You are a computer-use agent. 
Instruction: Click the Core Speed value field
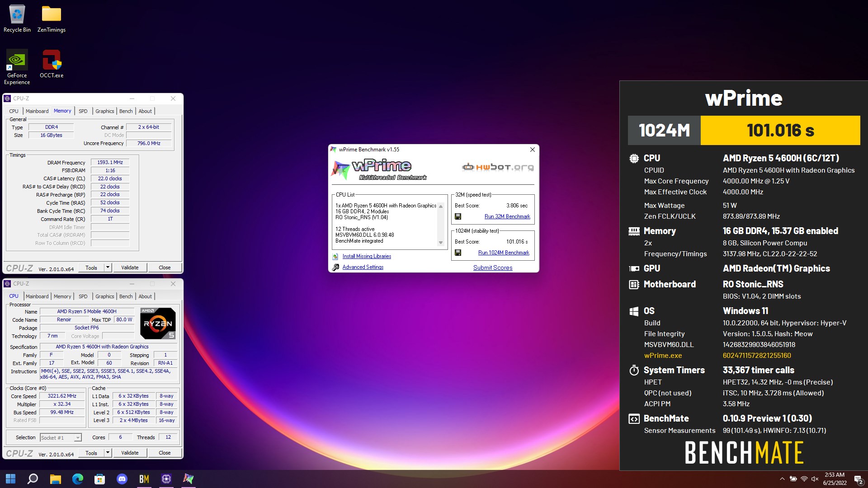point(62,396)
